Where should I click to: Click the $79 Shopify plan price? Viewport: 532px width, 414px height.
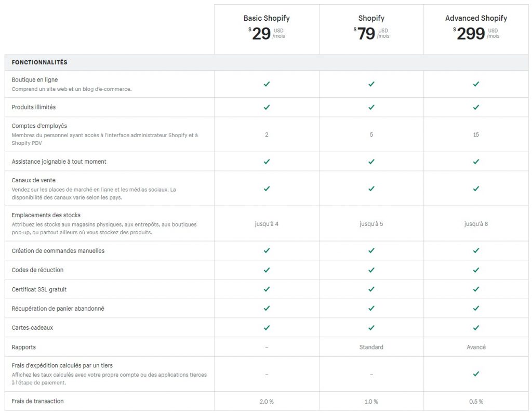366,33
